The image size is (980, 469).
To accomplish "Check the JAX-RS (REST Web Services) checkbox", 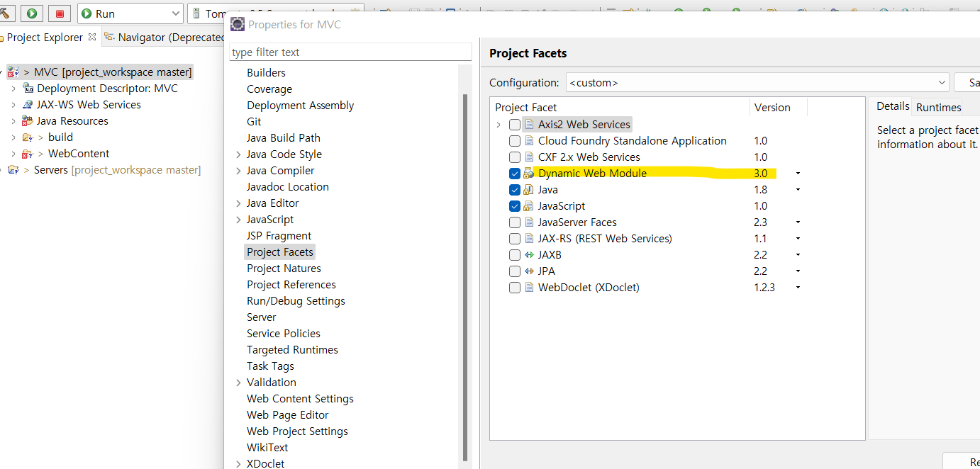I will (x=515, y=239).
